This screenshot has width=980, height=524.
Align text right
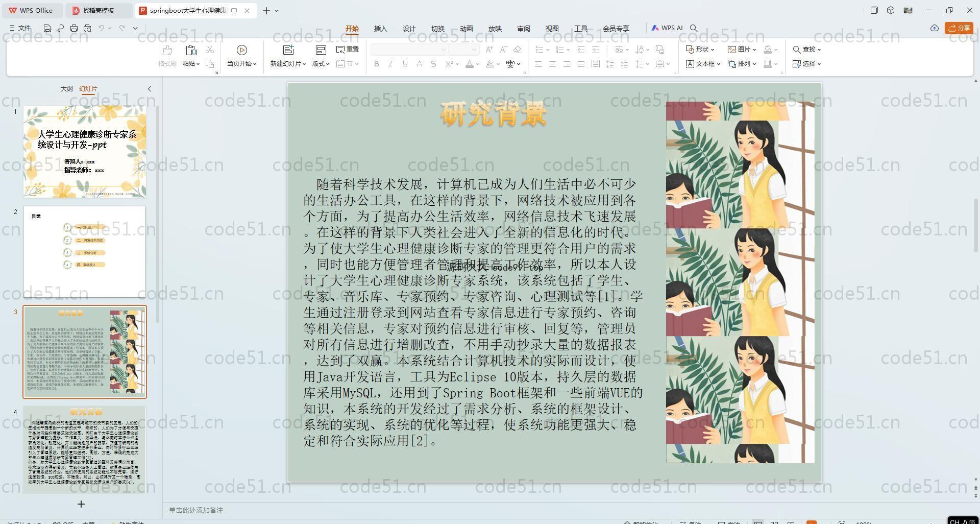click(x=567, y=64)
